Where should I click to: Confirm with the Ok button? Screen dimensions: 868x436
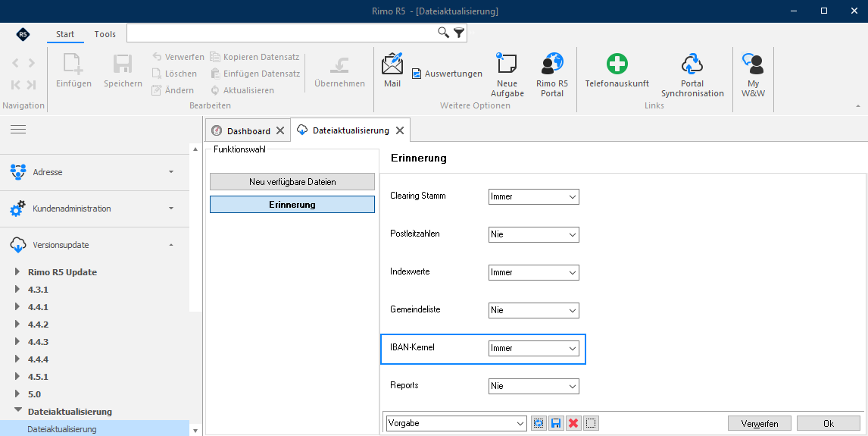point(829,424)
